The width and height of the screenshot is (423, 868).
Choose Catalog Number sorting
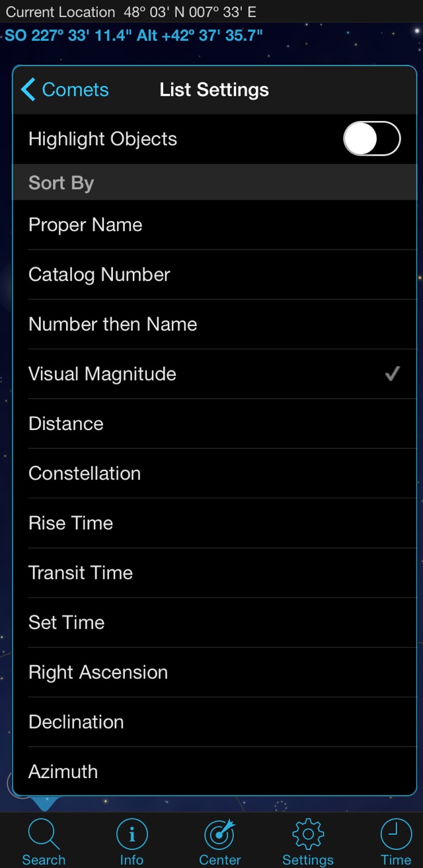pos(99,275)
